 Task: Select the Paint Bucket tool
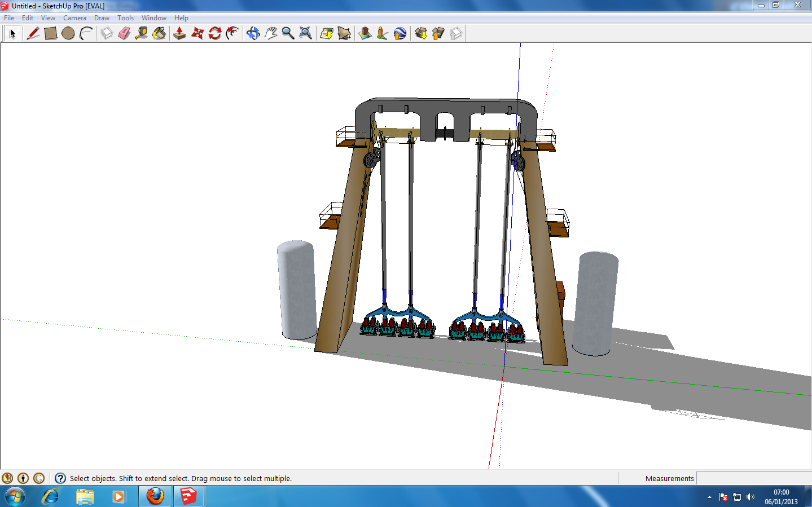tap(160, 33)
